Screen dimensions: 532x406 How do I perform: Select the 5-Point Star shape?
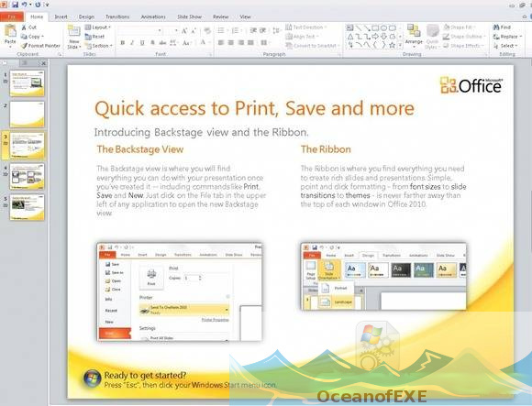393,45
